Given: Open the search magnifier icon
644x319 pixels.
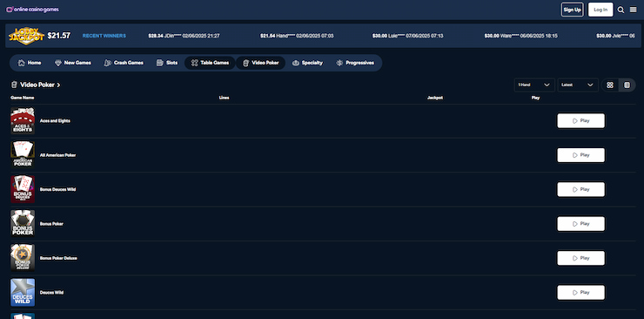Looking at the screenshot, I should click(621, 10).
